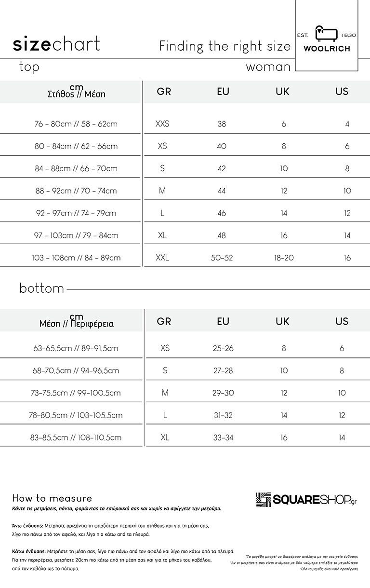Select the 'top' section heading
Image resolution: width=370 pixels, height=588 pixels.
pos(29,67)
